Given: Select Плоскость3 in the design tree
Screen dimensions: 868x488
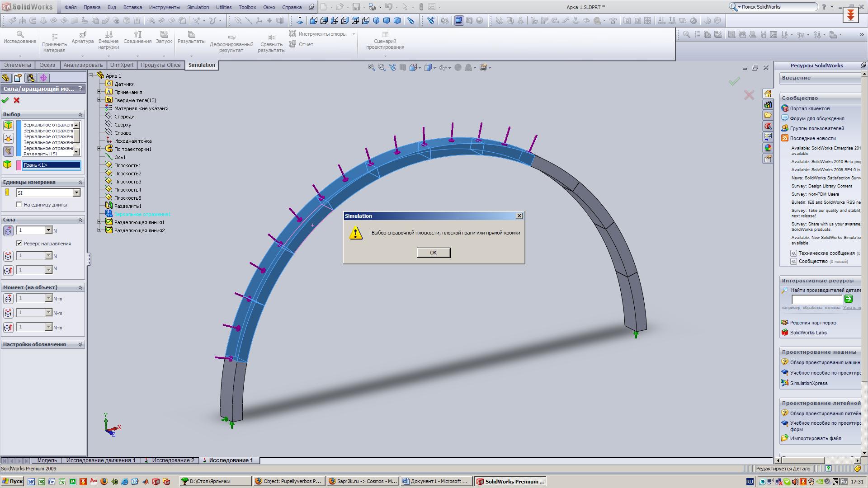Looking at the screenshot, I should coord(127,182).
